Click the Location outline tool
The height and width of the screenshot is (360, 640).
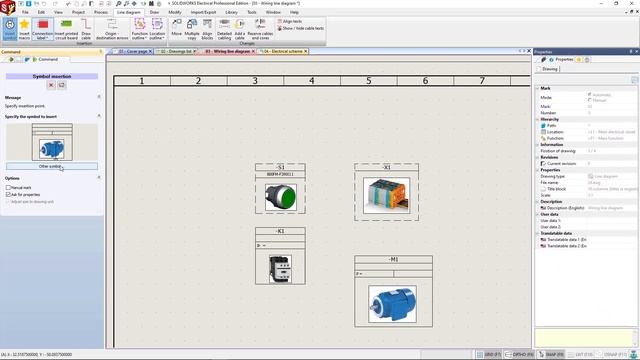tap(157, 29)
